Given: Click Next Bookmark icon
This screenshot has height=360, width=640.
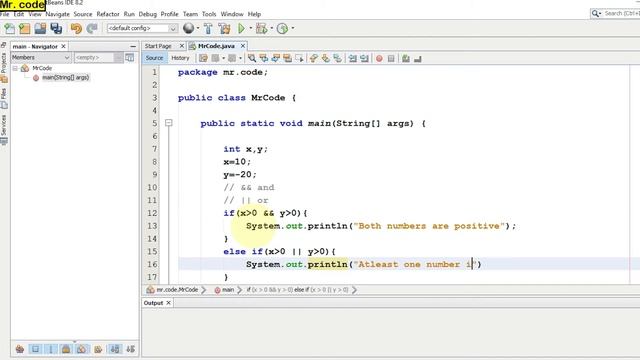Looking at the screenshot, I should (x=325, y=58).
